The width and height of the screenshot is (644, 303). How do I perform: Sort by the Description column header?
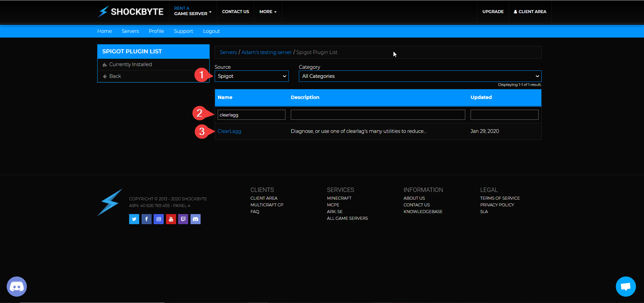[305, 97]
